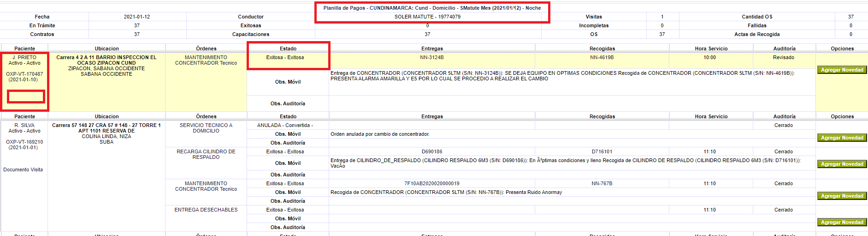Click the Fecha label

[42, 17]
